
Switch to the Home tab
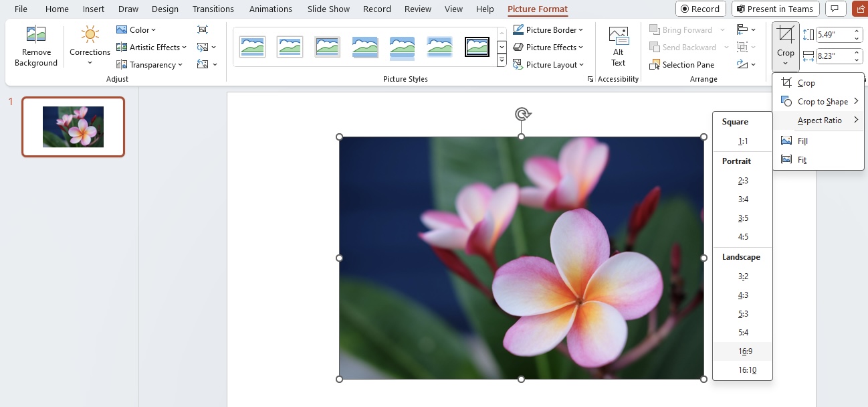coord(57,9)
